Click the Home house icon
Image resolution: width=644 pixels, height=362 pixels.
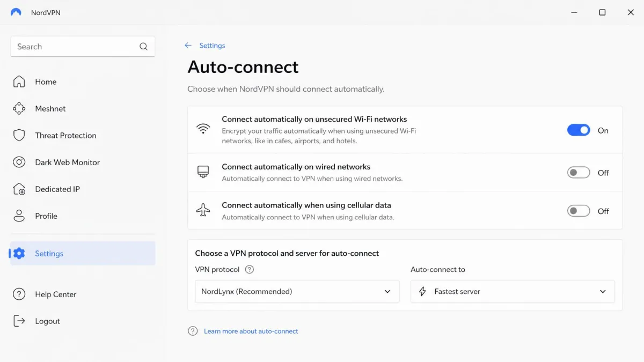(x=19, y=82)
